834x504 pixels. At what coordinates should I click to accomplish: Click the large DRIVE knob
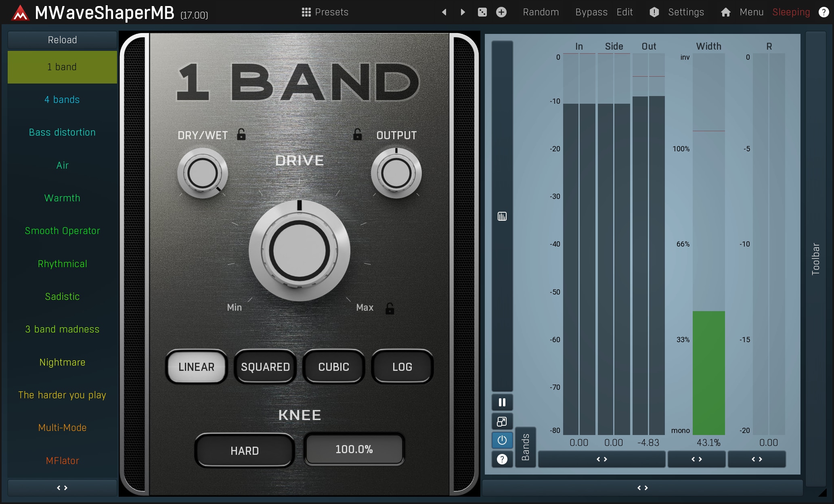pos(299,251)
